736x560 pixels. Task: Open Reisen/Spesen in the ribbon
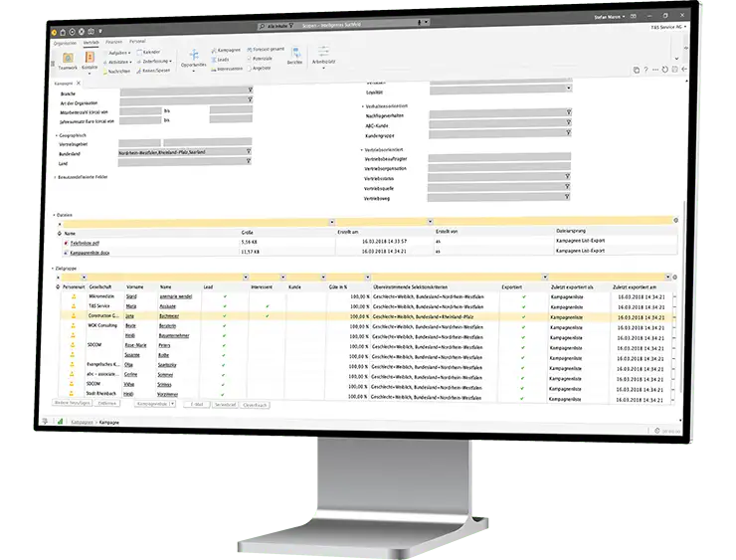[x=153, y=71]
